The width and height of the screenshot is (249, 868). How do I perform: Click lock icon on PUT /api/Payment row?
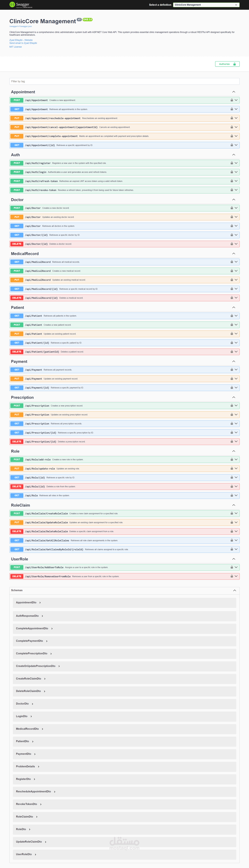point(231,378)
